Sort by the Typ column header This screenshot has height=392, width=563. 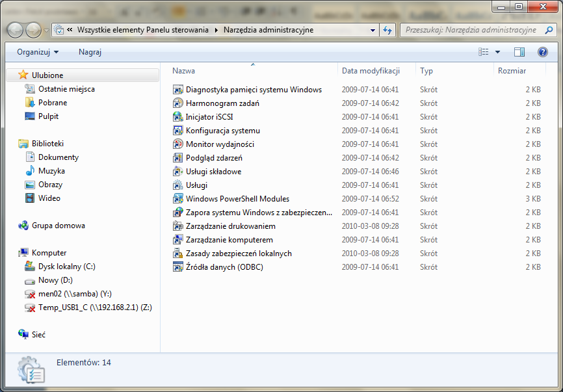(455, 71)
